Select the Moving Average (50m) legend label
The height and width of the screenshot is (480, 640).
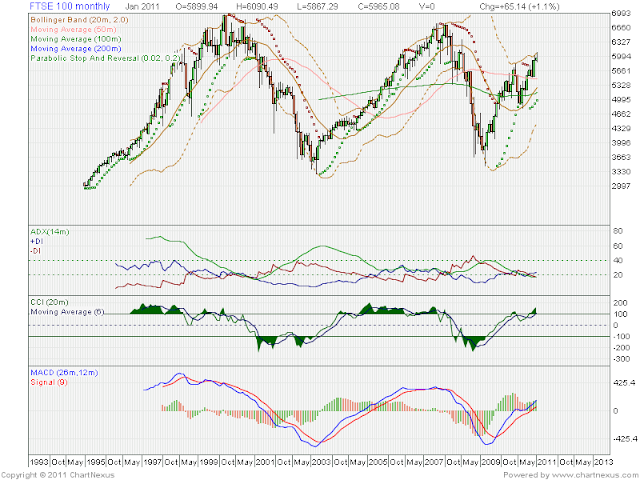(x=73, y=29)
